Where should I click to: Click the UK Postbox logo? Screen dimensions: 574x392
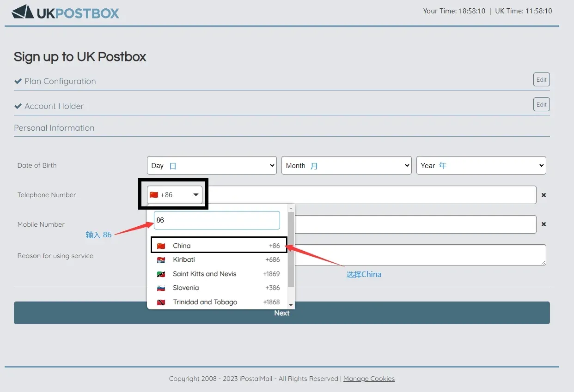pos(65,12)
